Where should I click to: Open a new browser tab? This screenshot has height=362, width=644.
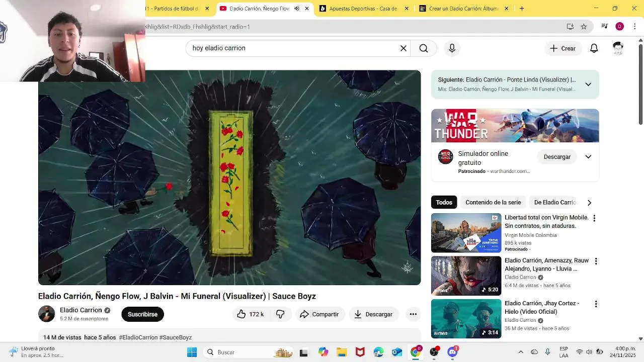522,9
